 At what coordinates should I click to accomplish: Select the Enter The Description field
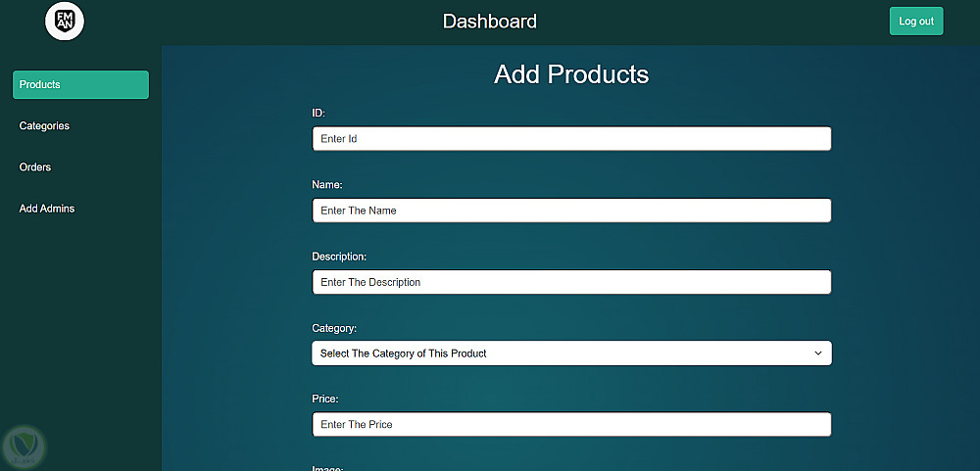coord(571,282)
